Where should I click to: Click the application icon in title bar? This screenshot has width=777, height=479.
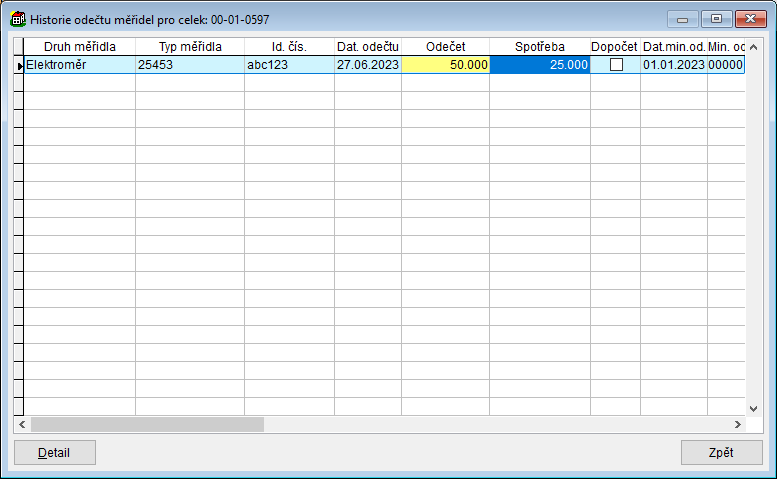click(x=18, y=19)
